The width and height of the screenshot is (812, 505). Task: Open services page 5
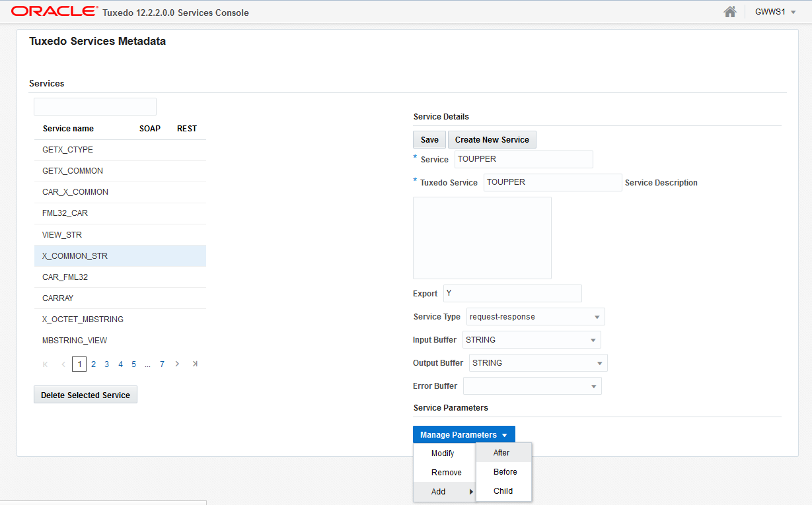click(133, 364)
